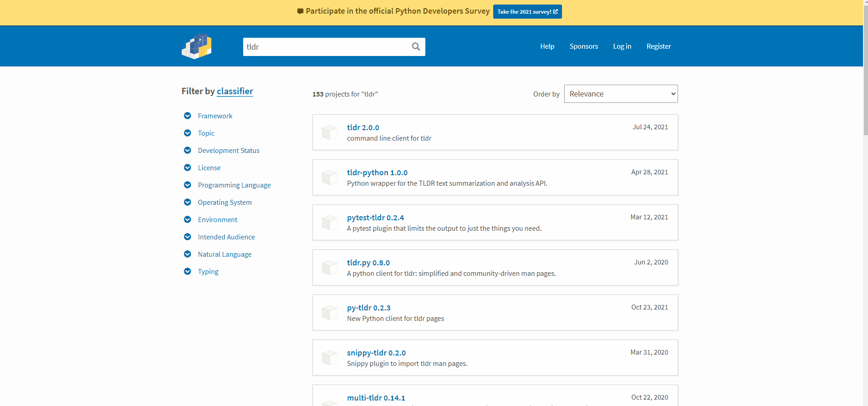868x406 pixels.
Task: Click the Jun 2, 2020 release date
Action: point(651,262)
